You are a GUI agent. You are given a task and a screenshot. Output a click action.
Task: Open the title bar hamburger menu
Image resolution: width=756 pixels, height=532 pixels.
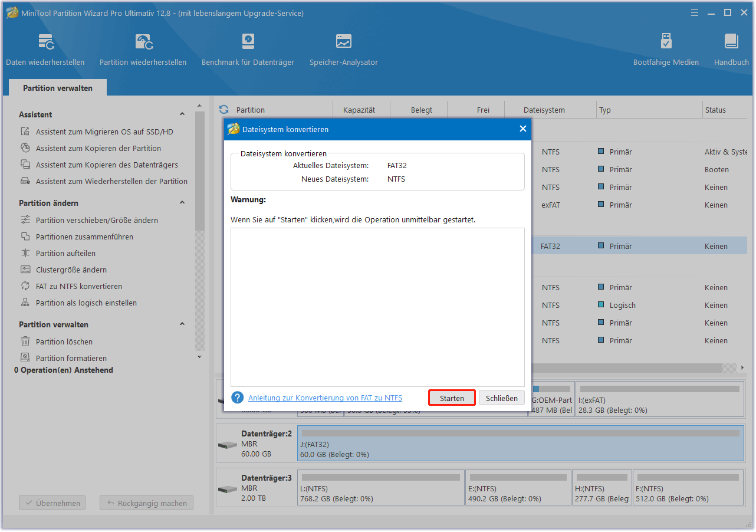[x=696, y=12]
